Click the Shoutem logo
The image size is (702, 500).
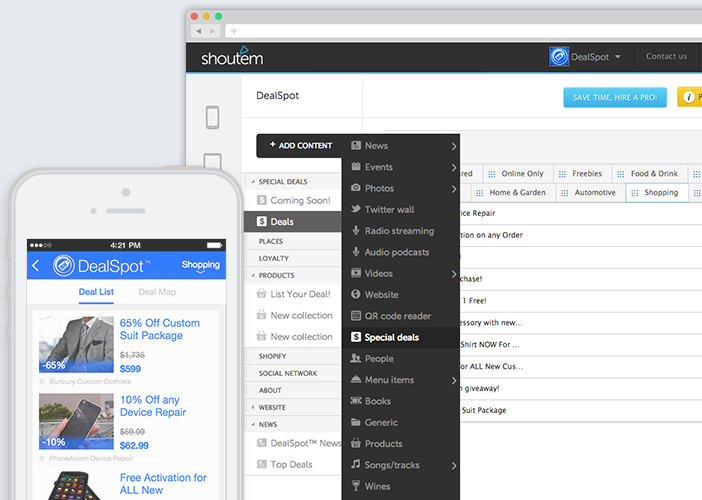[232, 56]
